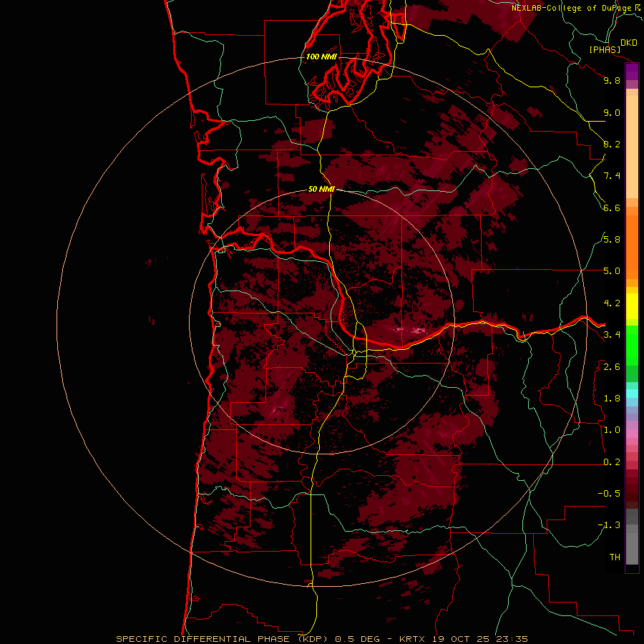The image size is (644, 644).
Task: Select the pink segment of color bar
Action: (632, 434)
